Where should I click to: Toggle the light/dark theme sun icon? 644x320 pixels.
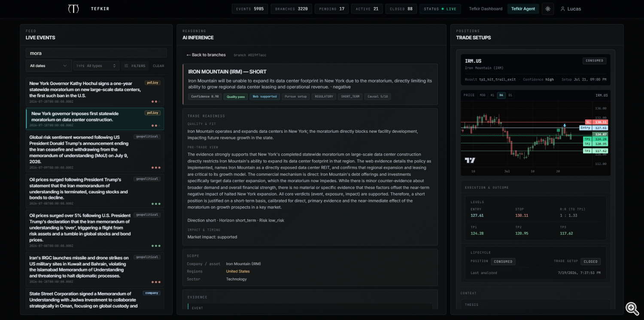pyautogui.click(x=548, y=9)
